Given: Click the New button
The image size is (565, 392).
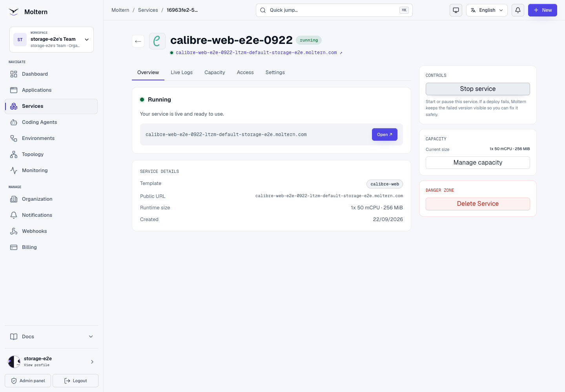Looking at the screenshot, I should (x=543, y=10).
